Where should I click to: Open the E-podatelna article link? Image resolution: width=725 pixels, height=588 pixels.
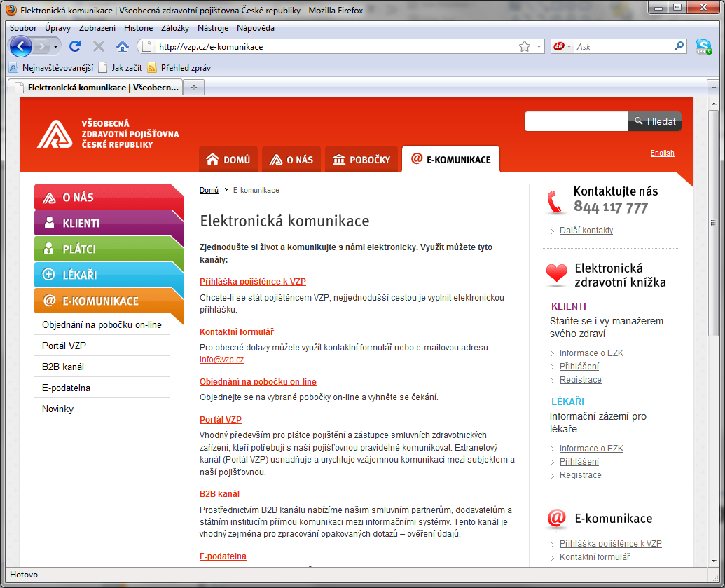click(x=223, y=556)
